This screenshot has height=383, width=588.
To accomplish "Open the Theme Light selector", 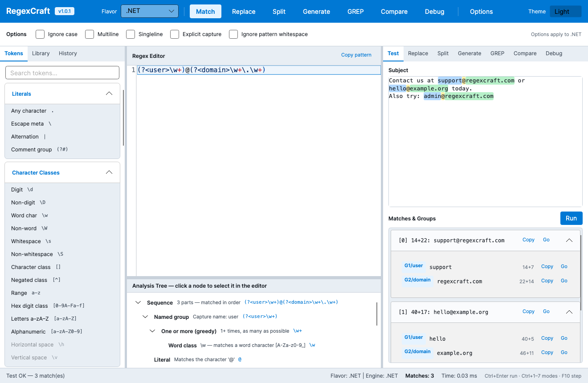I will tap(565, 12).
